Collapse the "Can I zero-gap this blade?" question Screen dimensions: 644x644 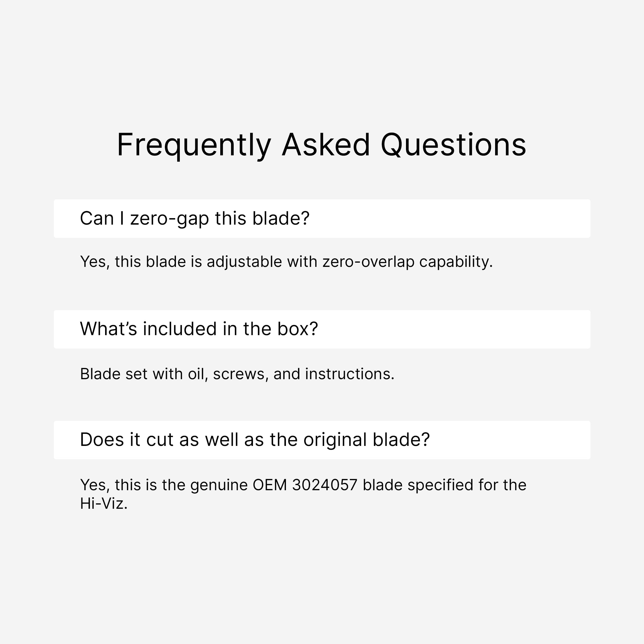(x=322, y=219)
